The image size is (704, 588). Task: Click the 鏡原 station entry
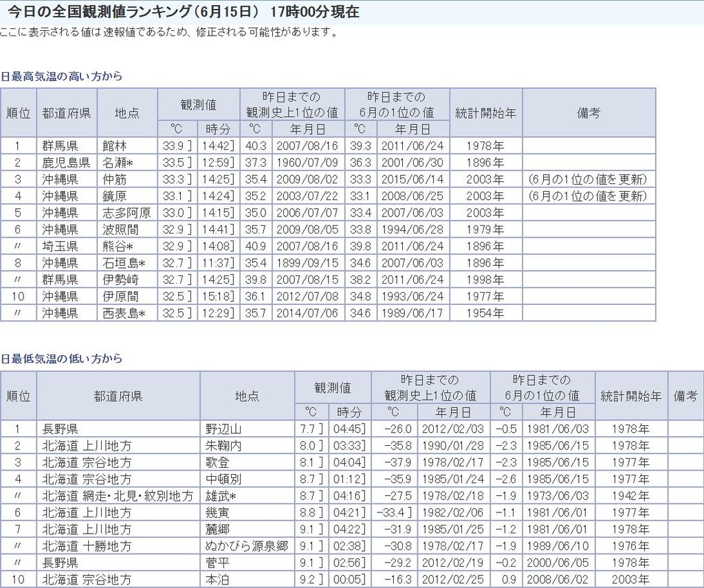coord(115,196)
